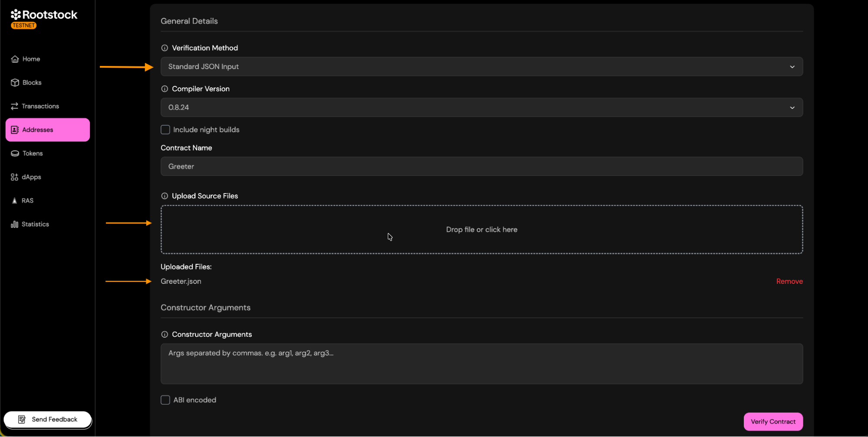
Task: Remove the uploaded Greeter.json file
Action: click(x=789, y=282)
